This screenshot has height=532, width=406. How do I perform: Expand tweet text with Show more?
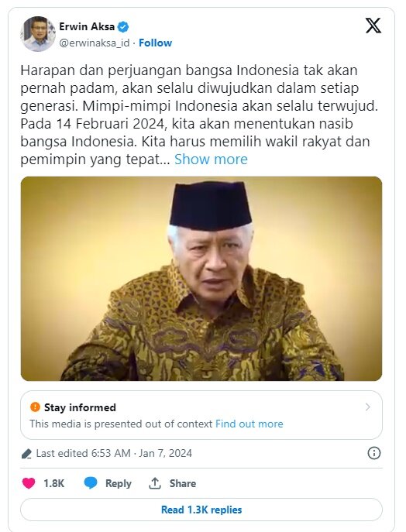[x=211, y=159]
